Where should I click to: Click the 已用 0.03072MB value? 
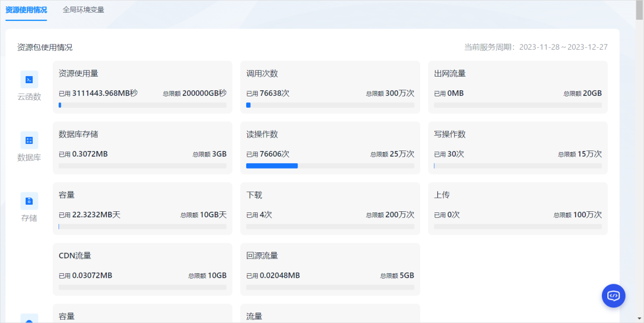click(x=85, y=275)
